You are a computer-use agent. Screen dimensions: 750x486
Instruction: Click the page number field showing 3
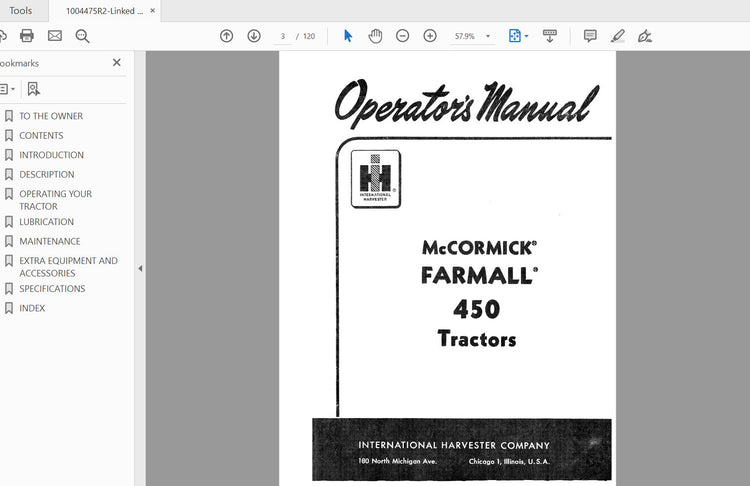[x=283, y=36]
